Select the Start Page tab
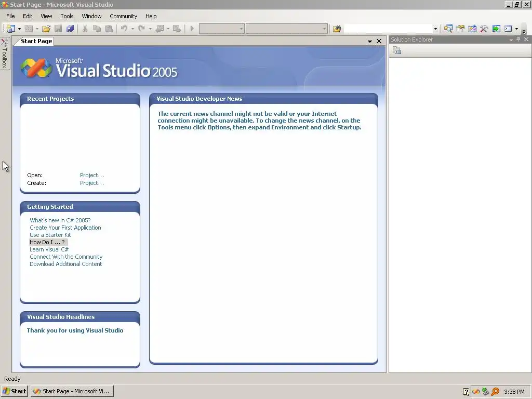The width and height of the screenshot is (532, 399). pyautogui.click(x=36, y=41)
